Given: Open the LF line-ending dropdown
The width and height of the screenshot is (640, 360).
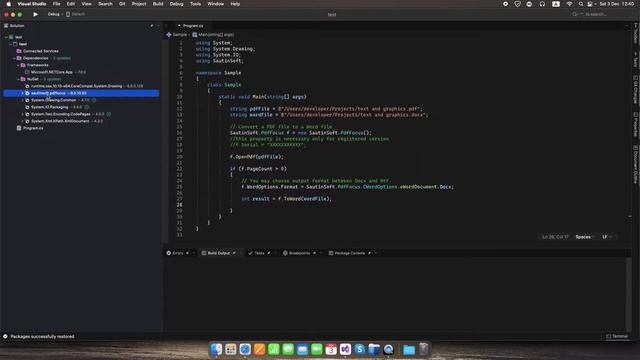Looking at the screenshot, I should click(607, 237).
